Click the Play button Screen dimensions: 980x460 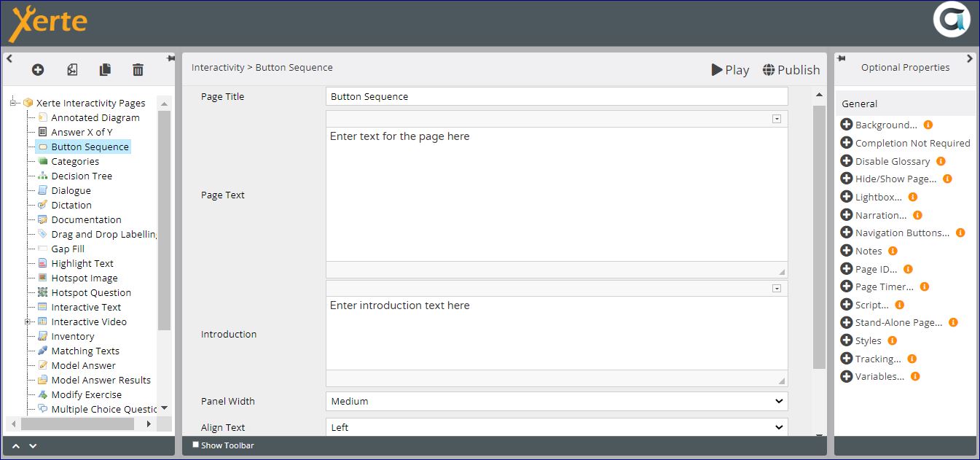pos(730,70)
